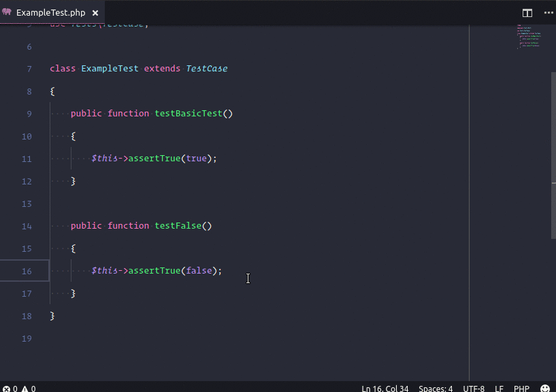556x392 pixels.
Task: Click the warnings triangle icon in status bar
Action: (x=24, y=389)
